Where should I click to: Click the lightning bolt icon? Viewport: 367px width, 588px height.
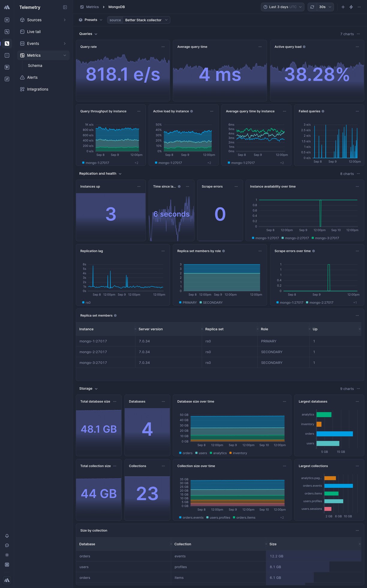pyautogui.click(x=351, y=7)
